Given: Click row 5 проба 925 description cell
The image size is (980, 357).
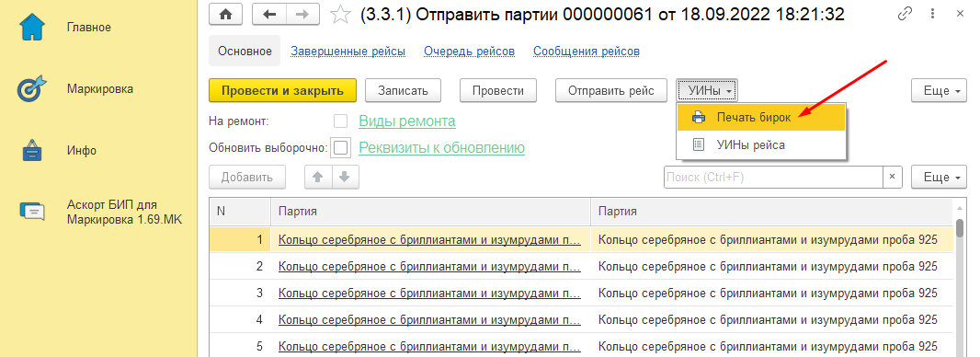Looking at the screenshot, I should [772, 346].
